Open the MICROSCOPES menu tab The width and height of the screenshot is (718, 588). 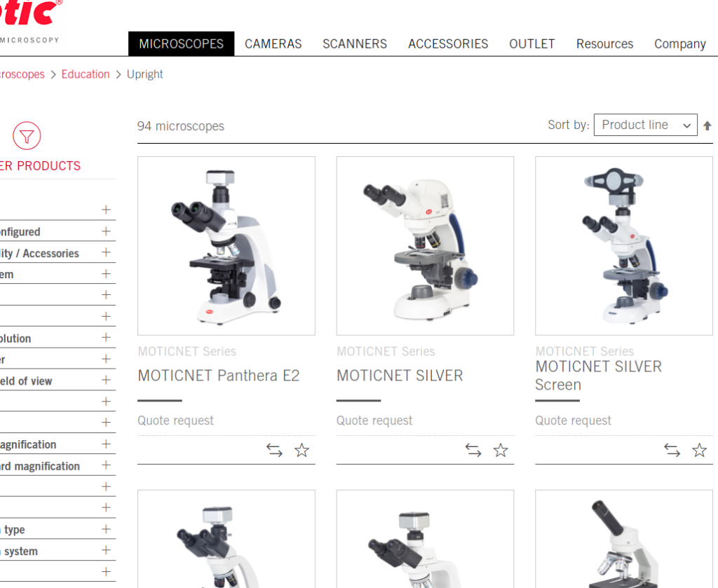click(182, 44)
